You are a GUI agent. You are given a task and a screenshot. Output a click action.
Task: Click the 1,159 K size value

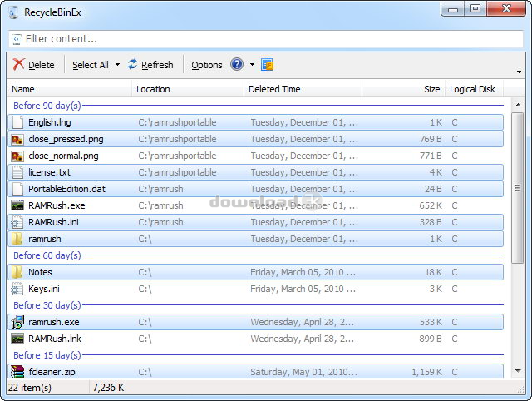point(426,372)
